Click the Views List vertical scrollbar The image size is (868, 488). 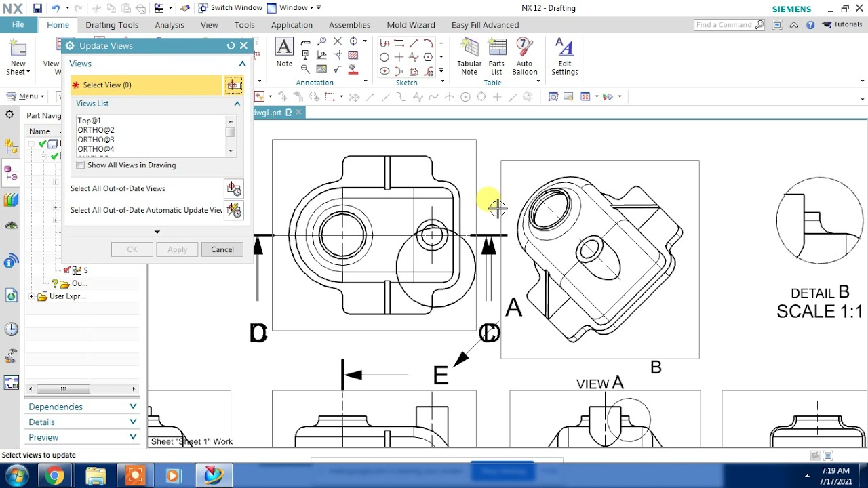(x=231, y=136)
